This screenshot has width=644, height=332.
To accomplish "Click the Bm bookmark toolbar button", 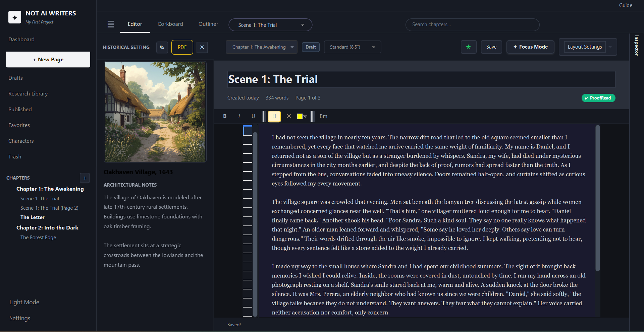I will coord(323,116).
